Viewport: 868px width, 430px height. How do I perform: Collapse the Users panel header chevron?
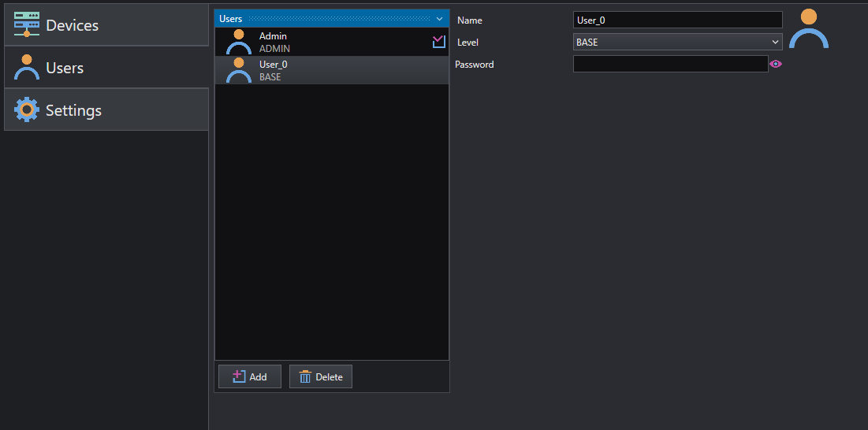point(440,19)
